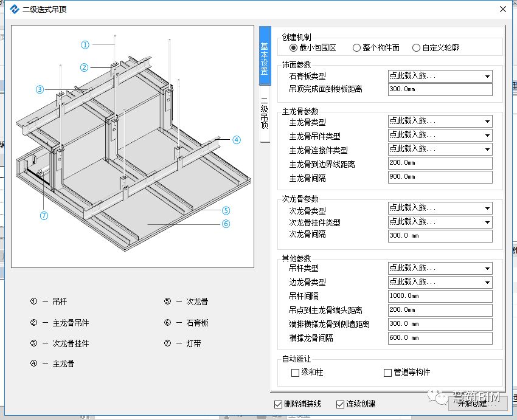The width and height of the screenshot is (517, 420).
Task: Click 吊点到主龙骨端头距离 input field
Action: 440,311
